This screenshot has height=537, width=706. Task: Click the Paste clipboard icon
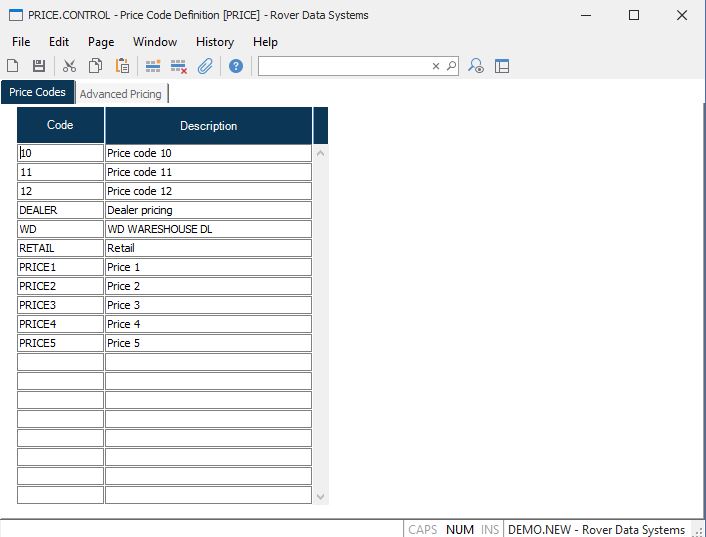click(x=122, y=66)
